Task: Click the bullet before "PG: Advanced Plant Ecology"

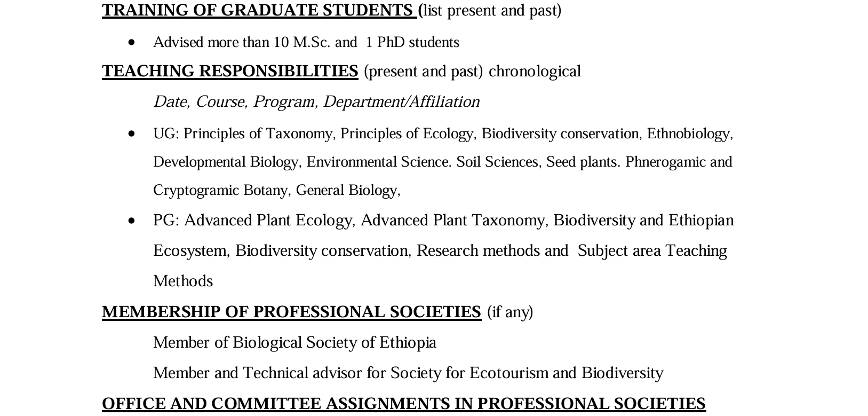Action: pyautogui.click(x=132, y=221)
